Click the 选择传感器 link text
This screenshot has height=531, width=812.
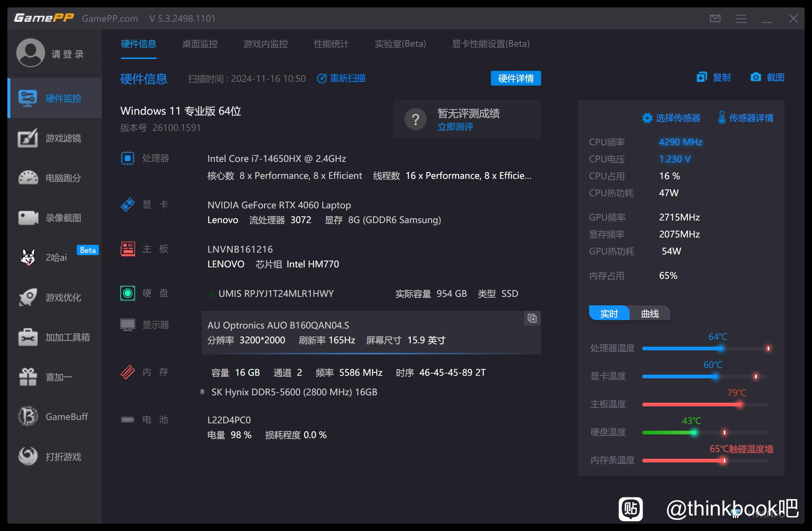[x=678, y=118]
